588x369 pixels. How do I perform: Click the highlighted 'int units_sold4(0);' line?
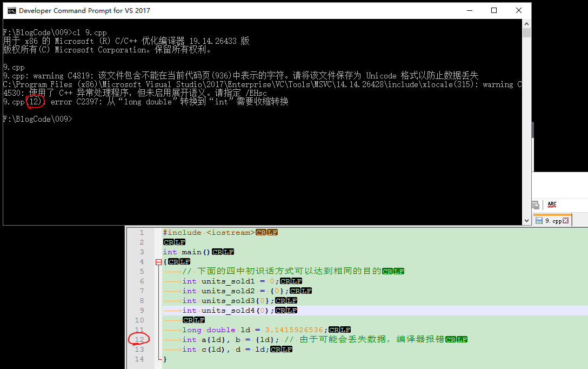pos(229,311)
